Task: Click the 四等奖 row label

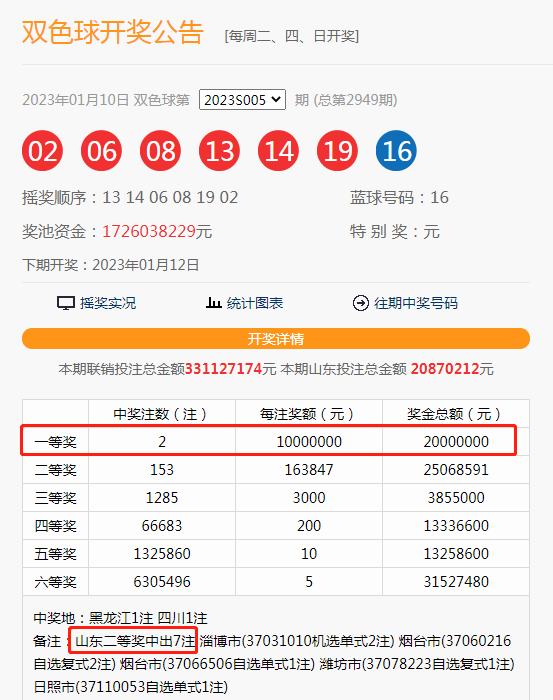Action: coord(55,526)
